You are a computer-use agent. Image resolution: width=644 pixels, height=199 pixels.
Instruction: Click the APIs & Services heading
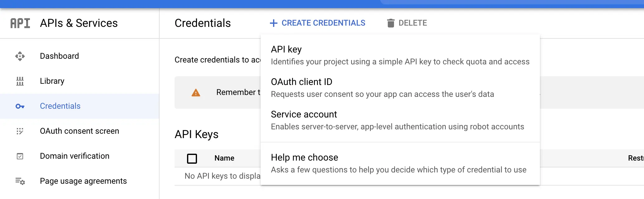tap(79, 23)
